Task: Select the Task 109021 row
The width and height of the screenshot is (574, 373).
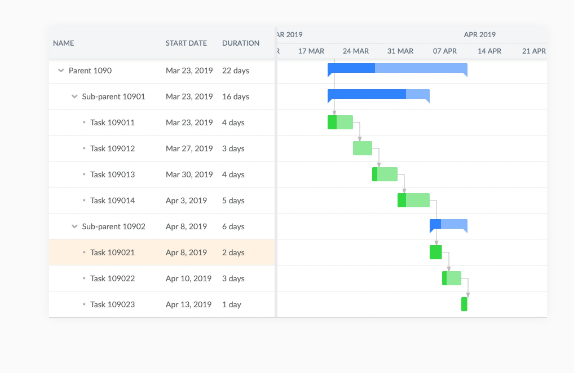Action: click(x=162, y=253)
